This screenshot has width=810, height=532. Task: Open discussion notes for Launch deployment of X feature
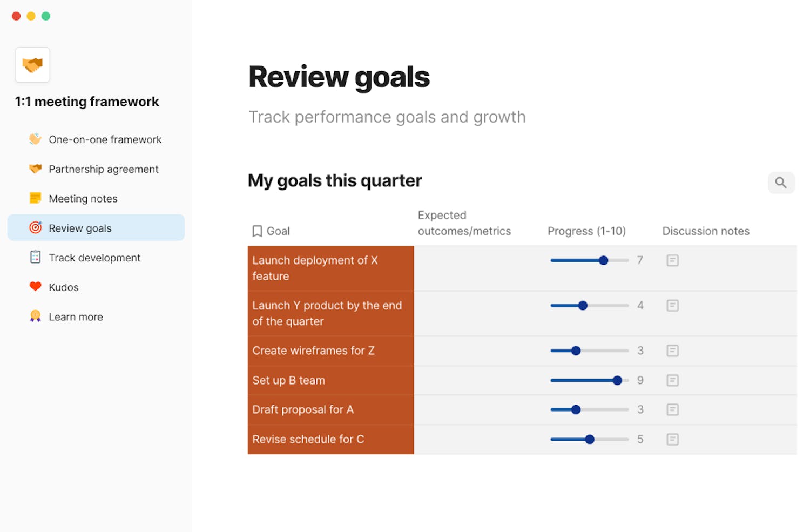(x=672, y=260)
